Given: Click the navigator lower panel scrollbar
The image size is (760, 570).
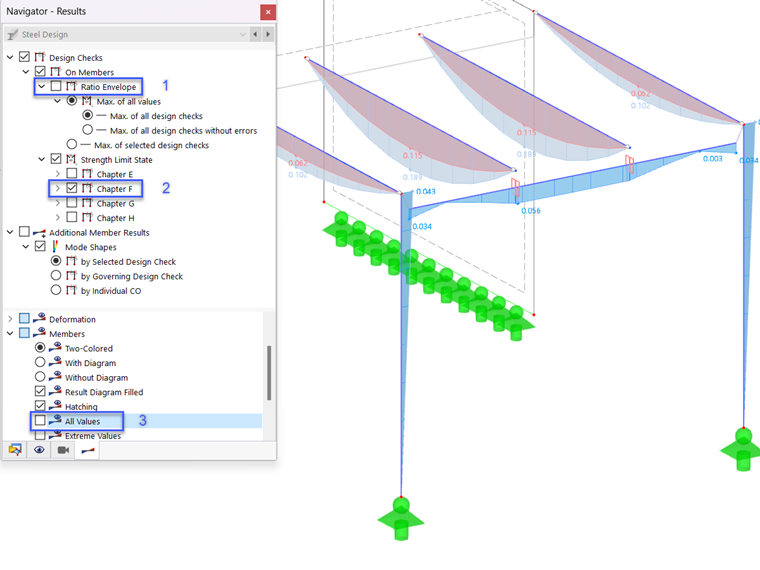Looking at the screenshot, I should tap(269, 373).
